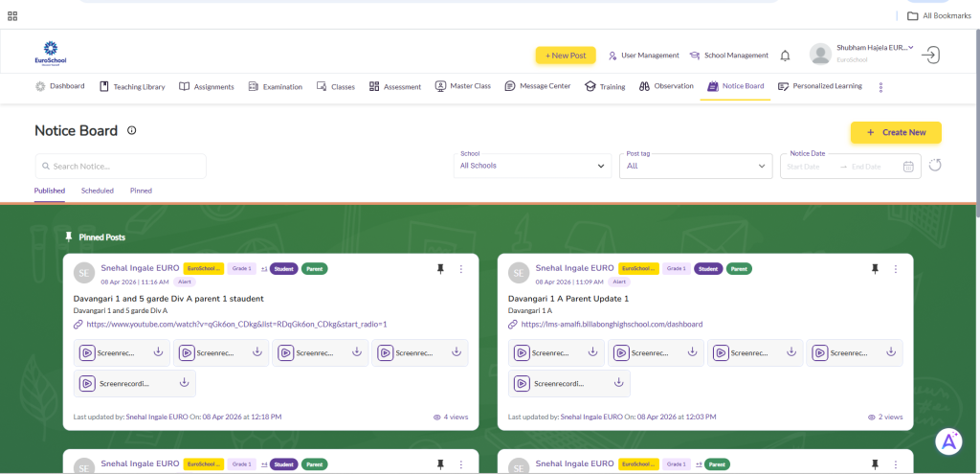The width and height of the screenshot is (980, 474).
Task: Click the more options dots in navigation bar
Action: point(880,87)
